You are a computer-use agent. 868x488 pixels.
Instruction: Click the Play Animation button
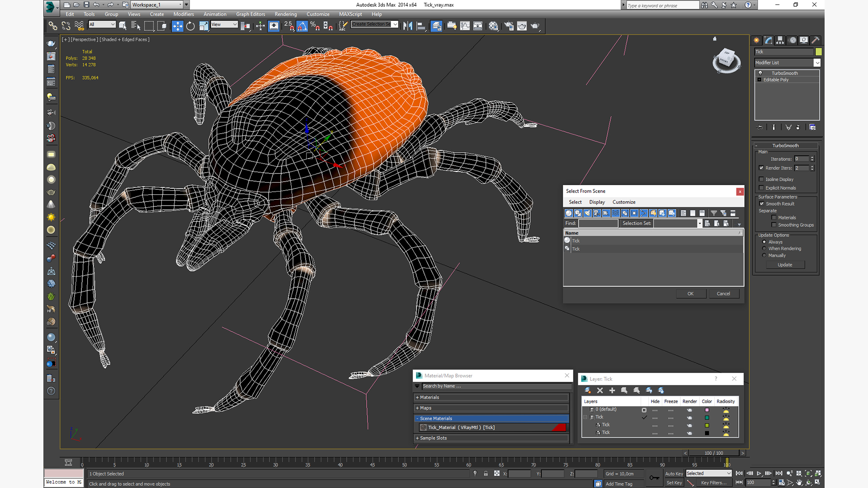[759, 474]
